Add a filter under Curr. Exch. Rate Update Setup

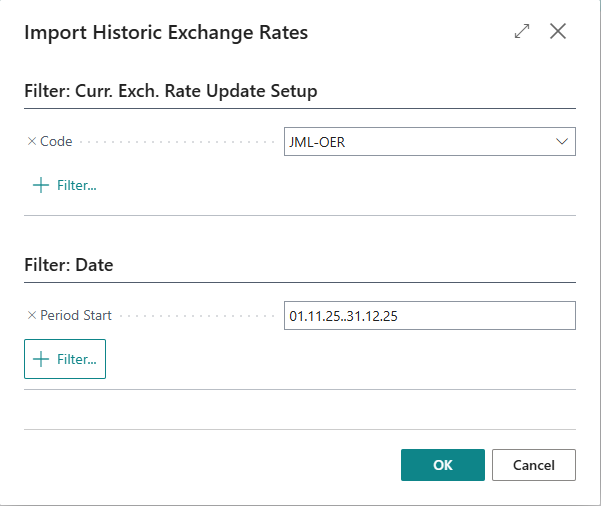tap(65, 185)
